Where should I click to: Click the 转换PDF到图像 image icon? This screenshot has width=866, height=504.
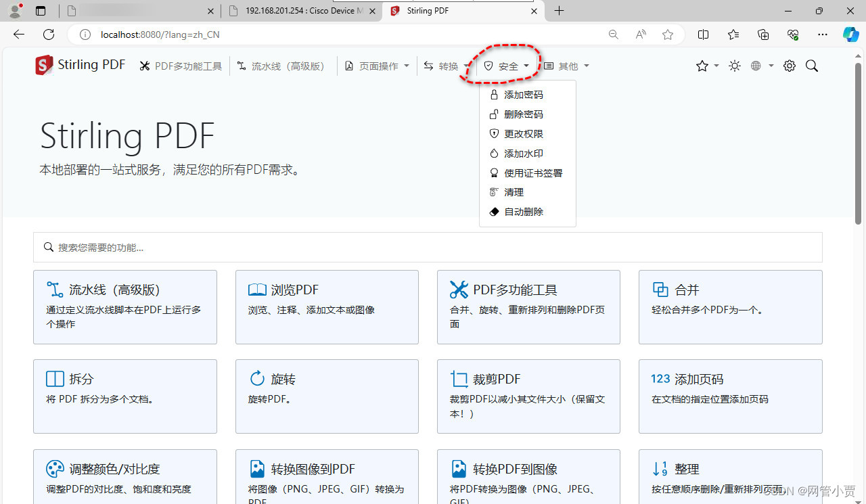point(459,469)
